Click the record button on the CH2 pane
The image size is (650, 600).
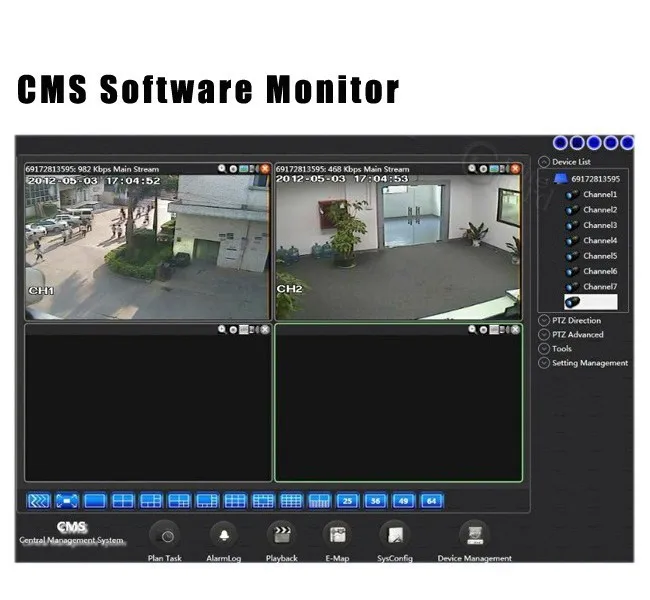tap(483, 169)
